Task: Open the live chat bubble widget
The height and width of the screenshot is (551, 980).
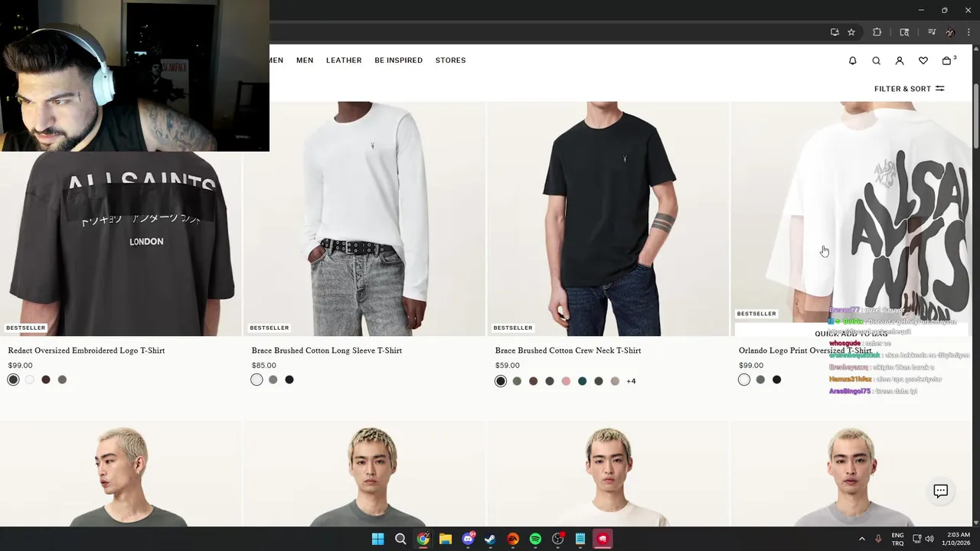Action: pyautogui.click(x=941, y=491)
